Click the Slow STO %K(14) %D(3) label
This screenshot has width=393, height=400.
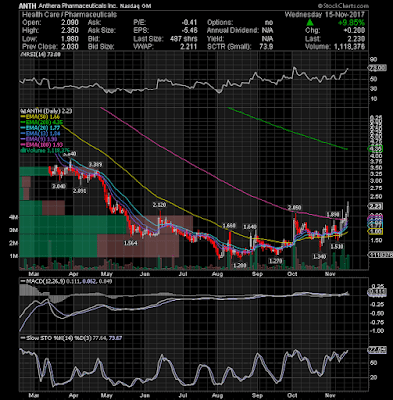pyautogui.click(x=71, y=338)
